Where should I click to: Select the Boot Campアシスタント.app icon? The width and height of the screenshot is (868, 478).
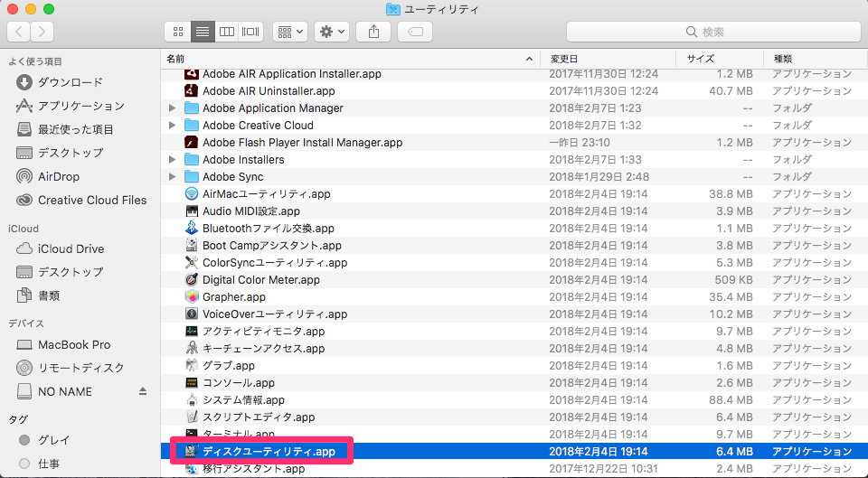pyautogui.click(x=192, y=245)
